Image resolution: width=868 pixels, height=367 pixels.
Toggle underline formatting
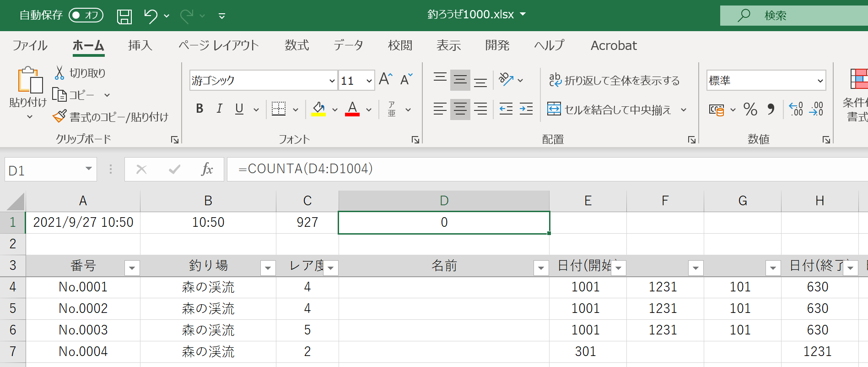click(x=239, y=109)
